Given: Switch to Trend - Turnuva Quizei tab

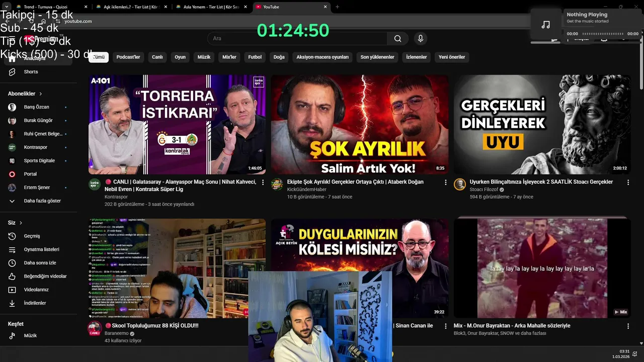Looking at the screenshot, I should (x=52, y=7).
